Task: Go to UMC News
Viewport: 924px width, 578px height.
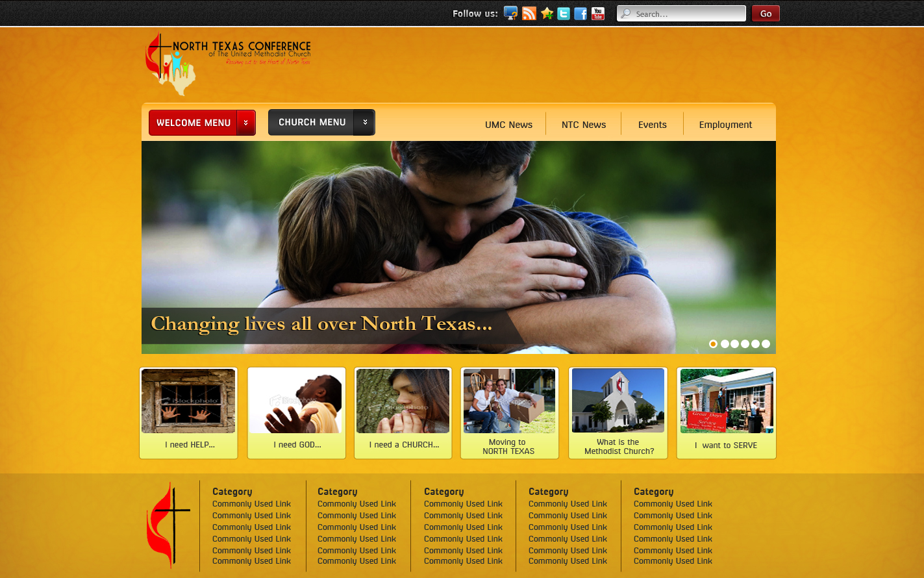Action: tap(508, 125)
